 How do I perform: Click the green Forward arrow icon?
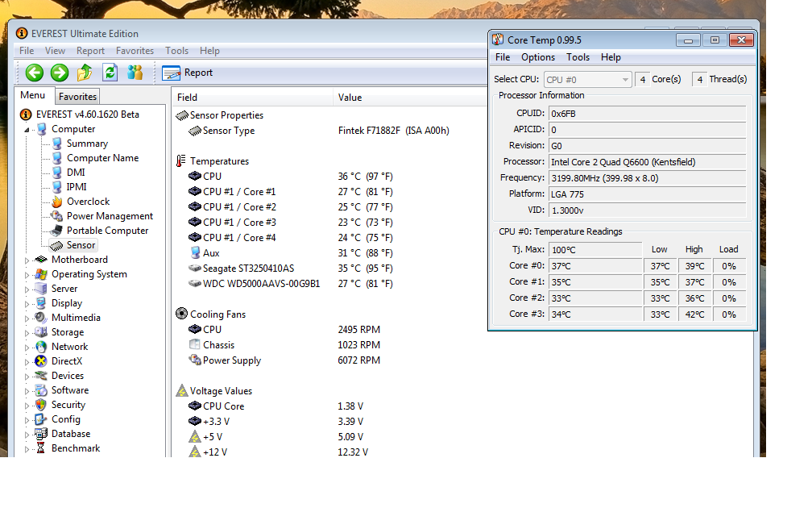tap(60, 73)
